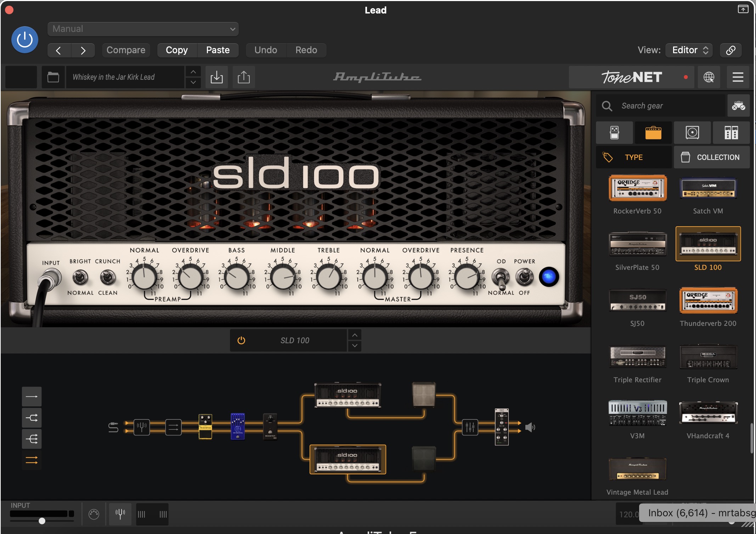Image resolution: width=756 pixels, height=534 pixels.
Task: Switch to the COLLECTION tab
Action: [x=711, y=157]
